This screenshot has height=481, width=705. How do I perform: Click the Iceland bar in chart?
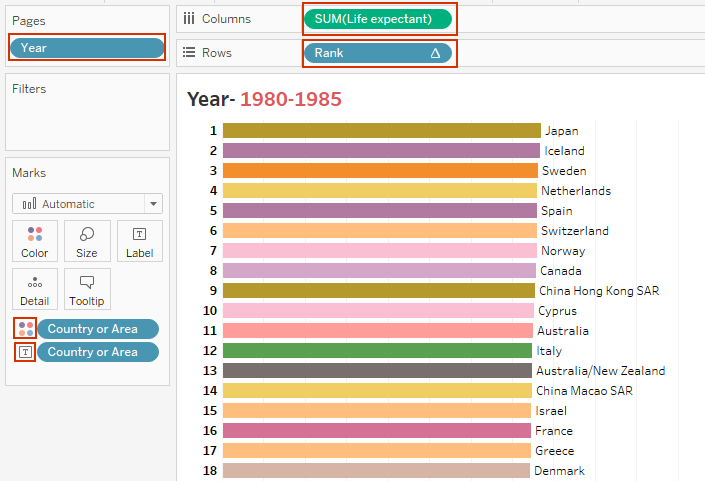point(381,151)
